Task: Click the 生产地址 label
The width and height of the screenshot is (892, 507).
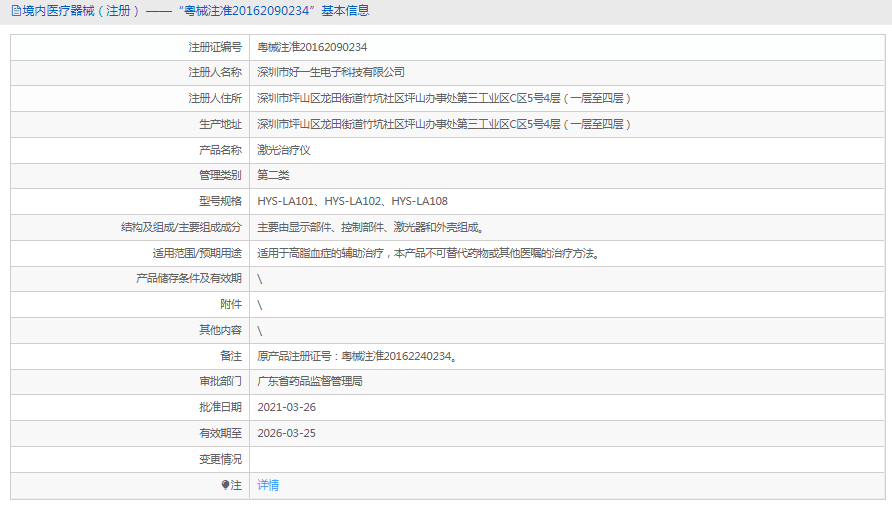Action: (220, 124)
